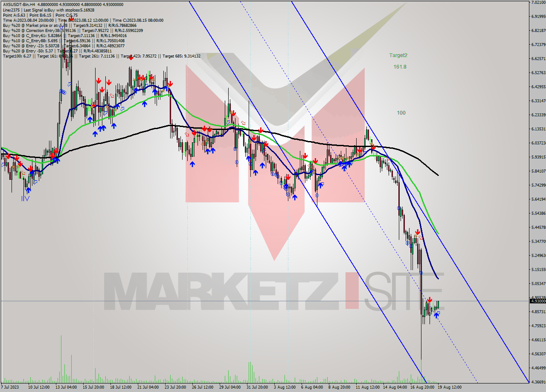Click the '3 Aug 12:00' date label
Image resolution: width=546 pixels, height=392 pixels.
[285, 387]
